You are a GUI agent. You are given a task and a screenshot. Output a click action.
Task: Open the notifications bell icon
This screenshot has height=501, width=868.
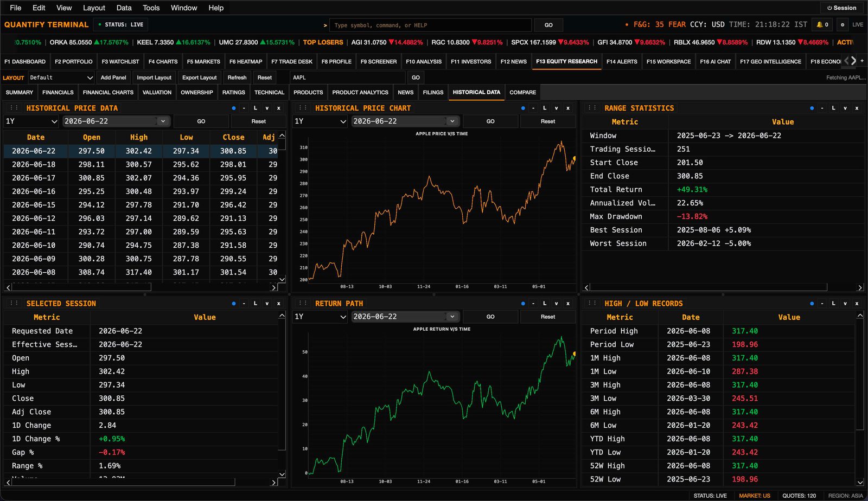pos(822,24)
